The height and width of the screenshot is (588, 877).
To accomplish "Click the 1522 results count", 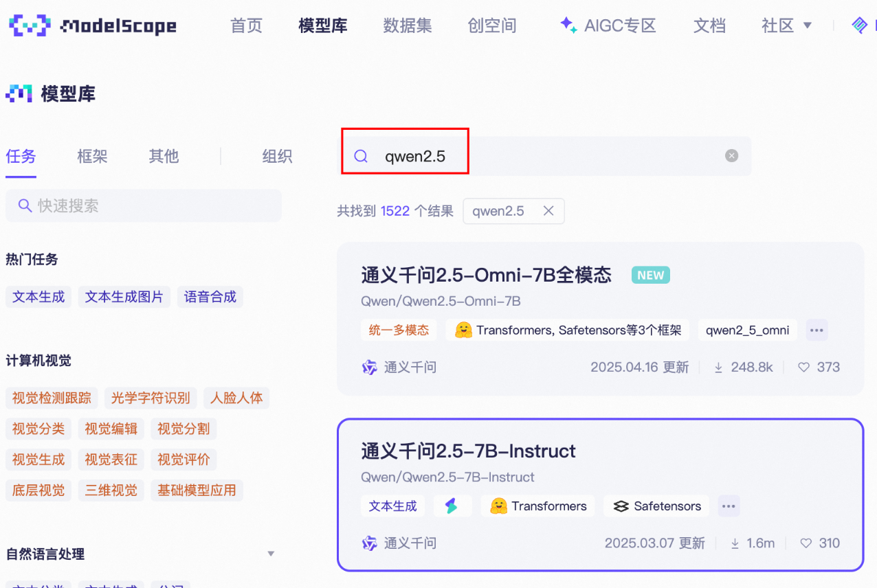I will 395,211.
